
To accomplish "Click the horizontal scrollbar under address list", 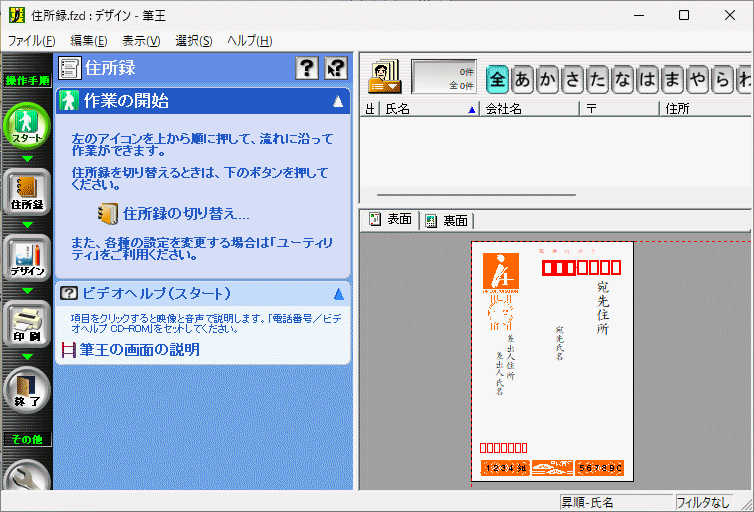I will pos(476,195).
